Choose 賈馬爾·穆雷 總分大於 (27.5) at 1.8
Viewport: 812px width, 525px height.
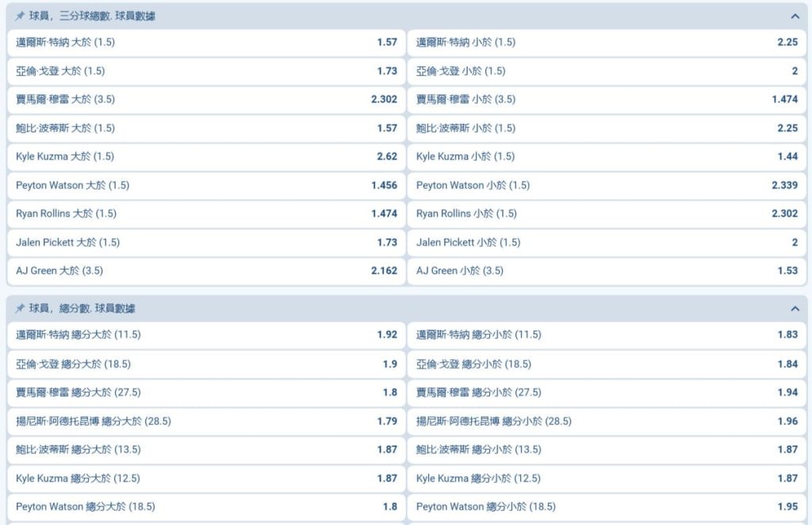pyautogui.click(x=205, y=393)
